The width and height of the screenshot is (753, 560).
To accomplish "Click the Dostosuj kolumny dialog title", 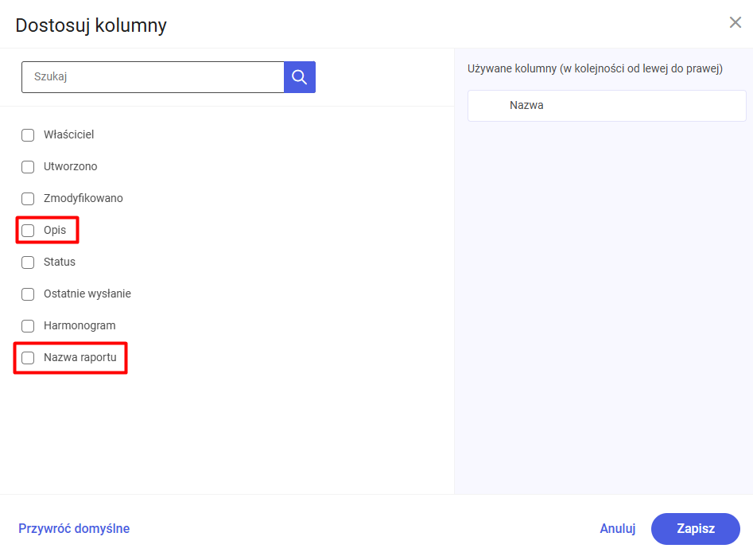I will click(91, 25).
